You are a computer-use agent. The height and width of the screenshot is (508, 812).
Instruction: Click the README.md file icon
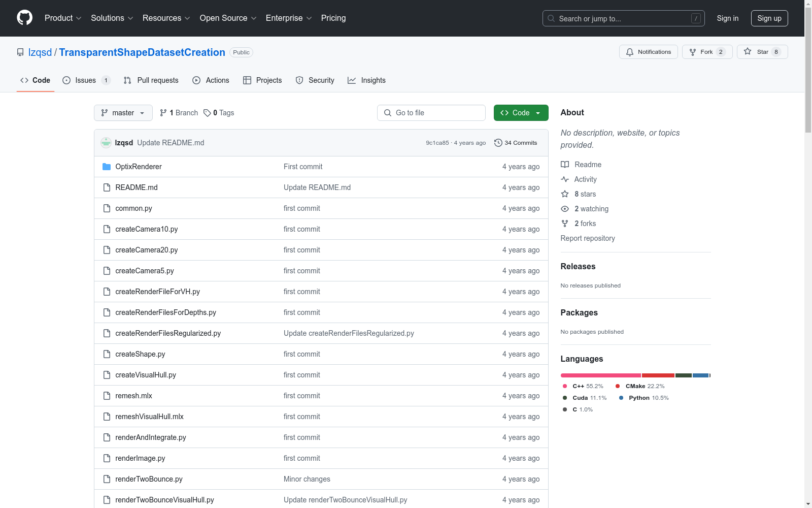107,187
